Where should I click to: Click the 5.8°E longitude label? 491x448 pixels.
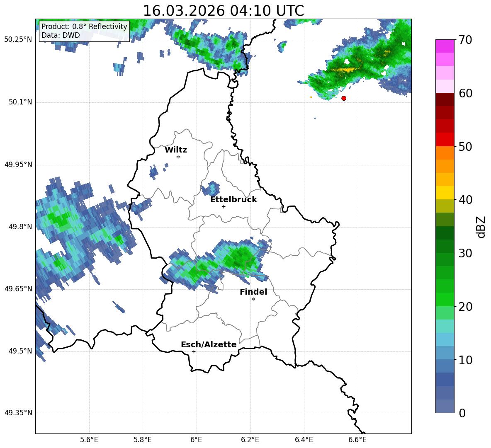point(143,440)
